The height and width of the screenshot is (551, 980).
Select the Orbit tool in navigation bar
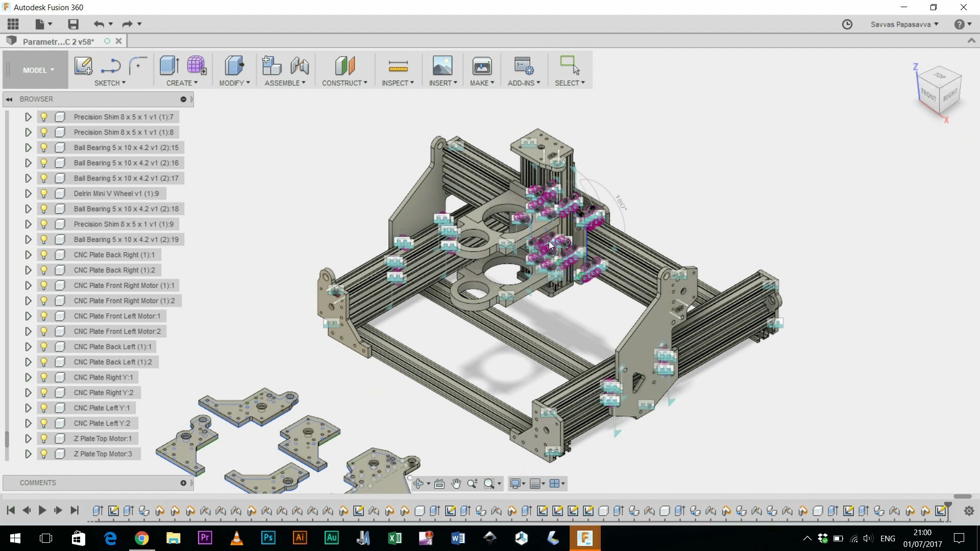pos(419,483)
